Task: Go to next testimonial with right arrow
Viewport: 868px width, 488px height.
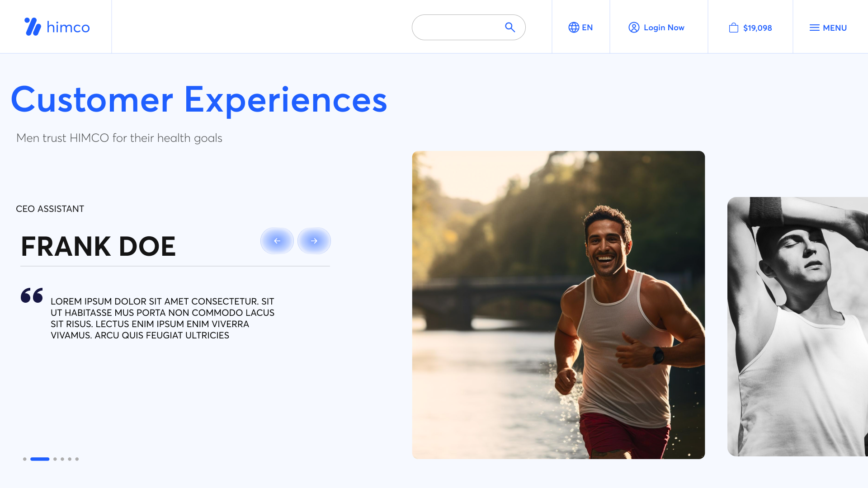Action: coord(314,241)
